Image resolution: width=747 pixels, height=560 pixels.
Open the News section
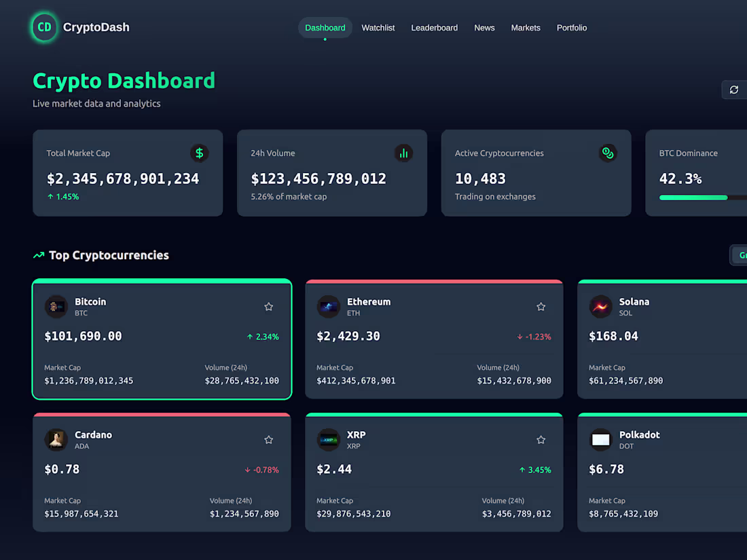(484, 28)
